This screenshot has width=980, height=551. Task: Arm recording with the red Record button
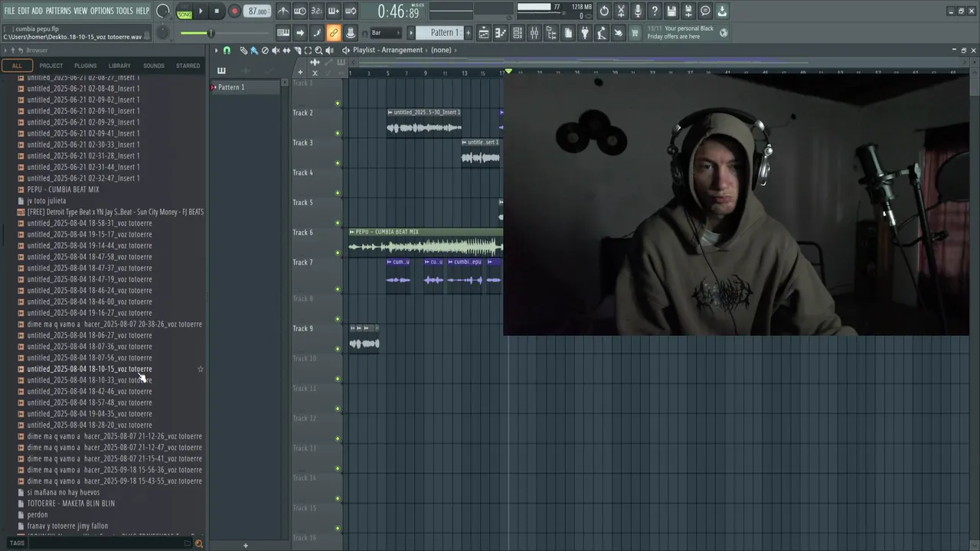[x=234, y=11]
